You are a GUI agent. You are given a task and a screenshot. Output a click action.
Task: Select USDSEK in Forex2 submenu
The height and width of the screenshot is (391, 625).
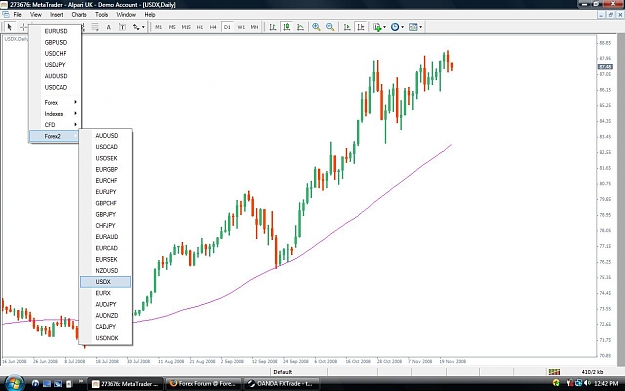click(106, 158)
